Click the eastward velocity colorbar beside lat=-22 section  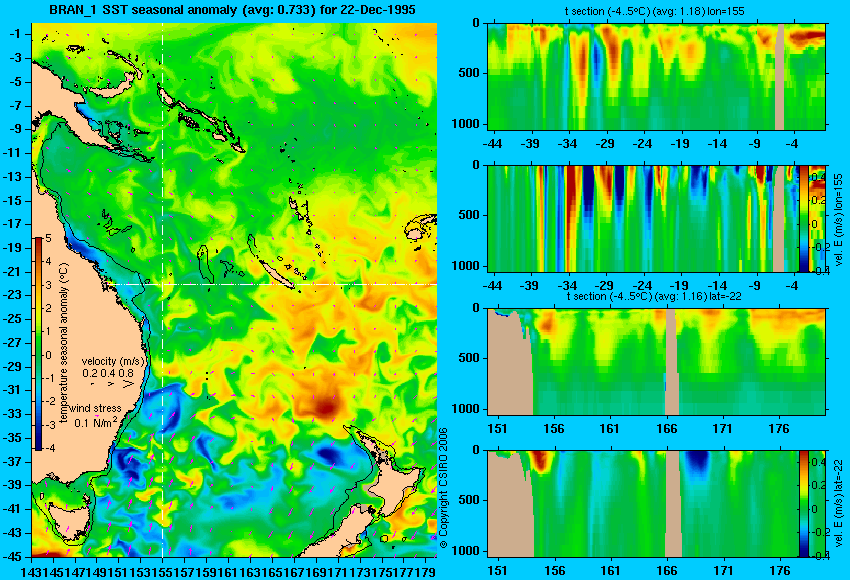click(x=804, y=504)
